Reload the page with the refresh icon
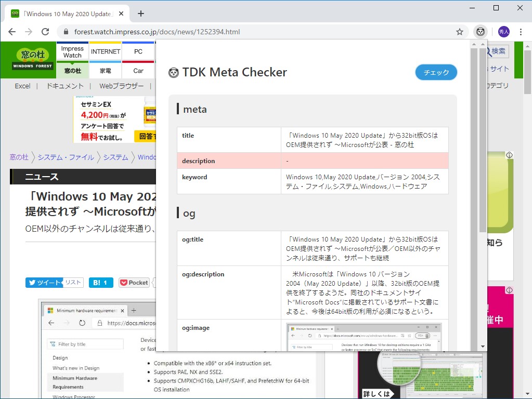The height and width of the screenshot is (399, 532). point(45,31)
